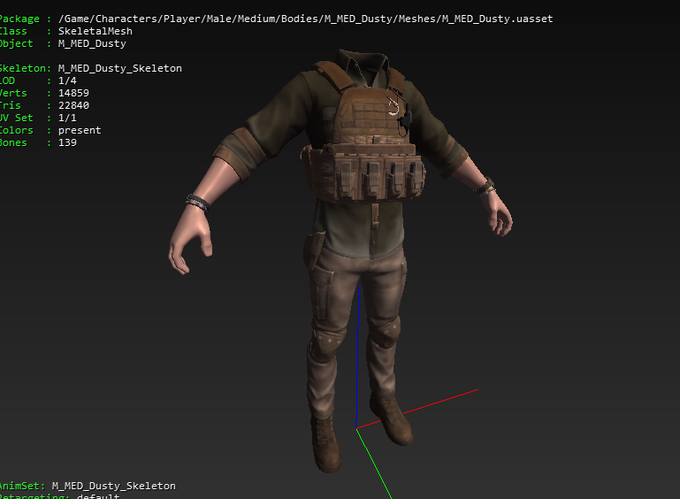Click the Colors value present
Viewport: 680px width, 499px height.
80,130
